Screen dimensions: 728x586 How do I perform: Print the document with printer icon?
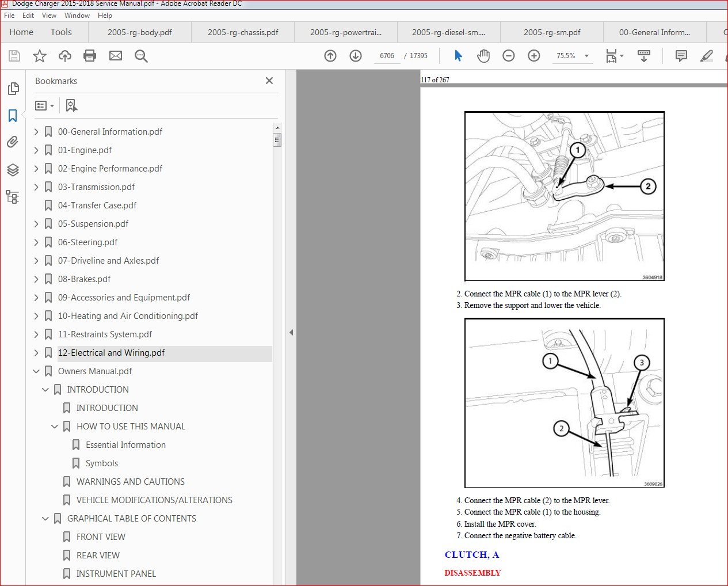[90, 56]
